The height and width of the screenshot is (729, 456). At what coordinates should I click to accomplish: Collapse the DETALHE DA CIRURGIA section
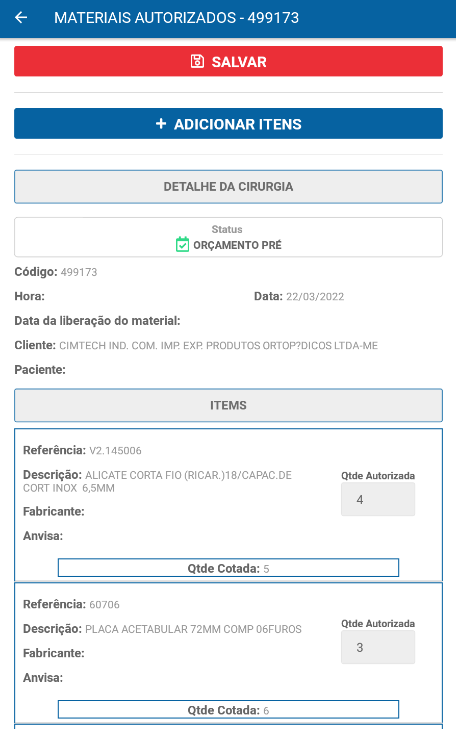228,186
